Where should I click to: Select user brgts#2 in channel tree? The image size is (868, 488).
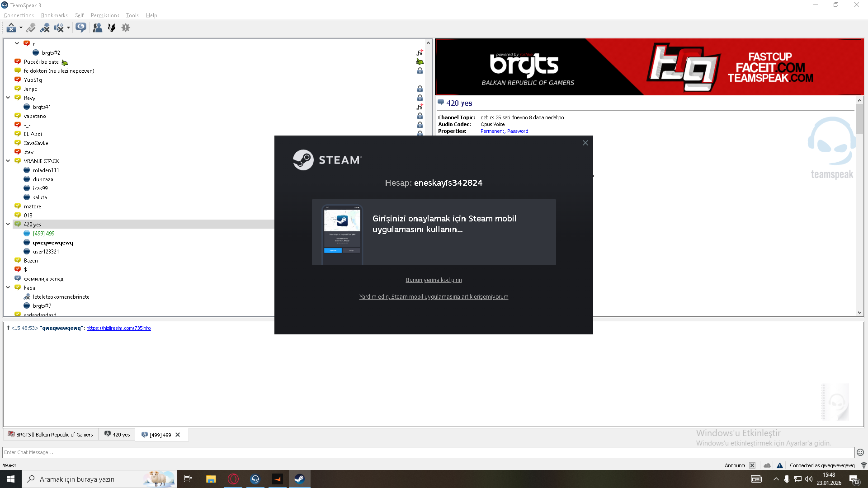(x=51, y=53)
